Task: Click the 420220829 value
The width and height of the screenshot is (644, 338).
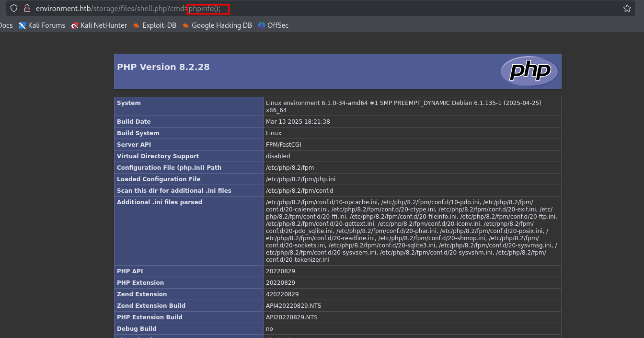Action: click(282, 294)
